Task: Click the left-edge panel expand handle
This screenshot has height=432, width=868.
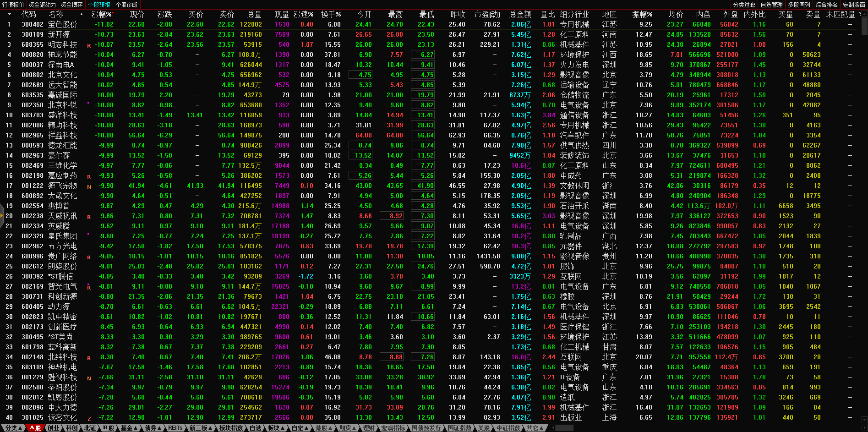Action: pos(2,216)
